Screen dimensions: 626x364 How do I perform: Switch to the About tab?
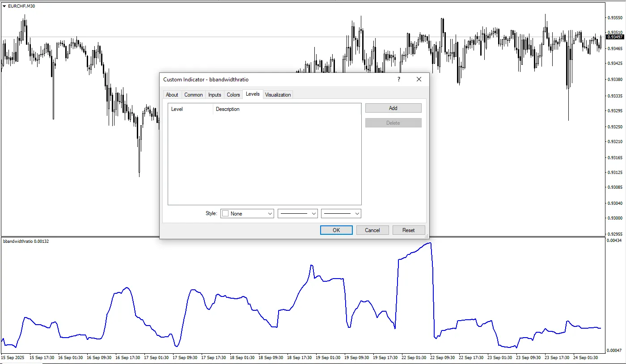(x=172, y=95)
